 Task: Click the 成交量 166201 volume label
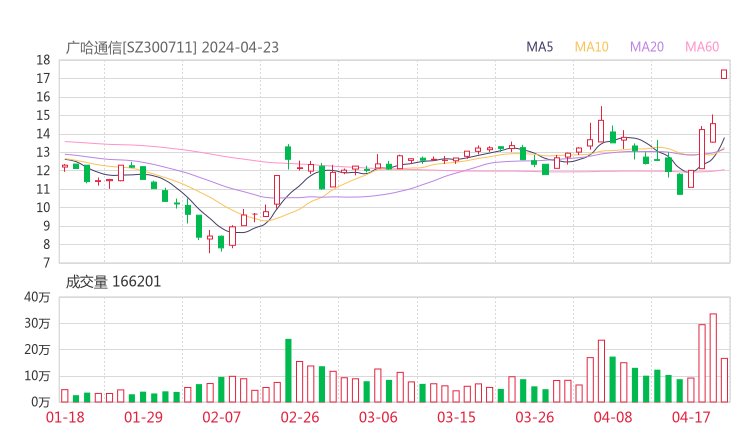point(113,282)
